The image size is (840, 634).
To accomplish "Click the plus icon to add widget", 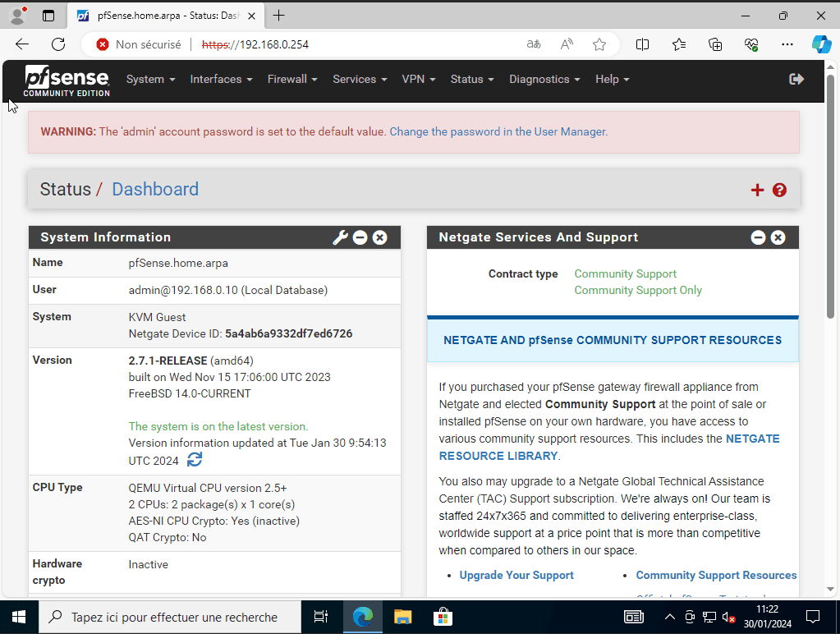I will [757, 191].
